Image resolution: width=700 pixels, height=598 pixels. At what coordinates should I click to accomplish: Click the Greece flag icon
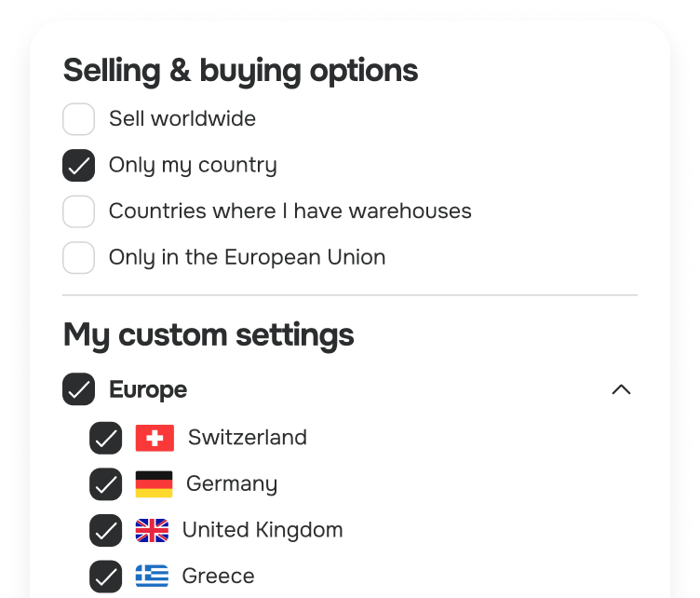pyautogui.click(x=152, y=577)
